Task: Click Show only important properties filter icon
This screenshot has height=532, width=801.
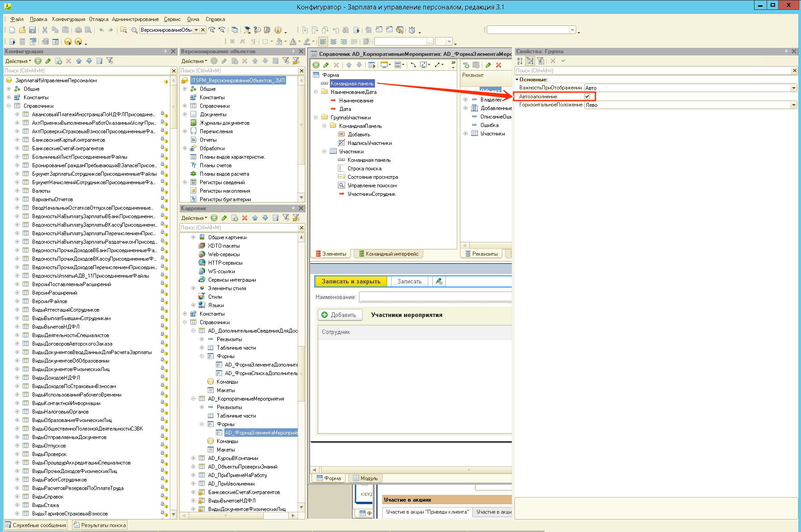Action: pos(540,61)
